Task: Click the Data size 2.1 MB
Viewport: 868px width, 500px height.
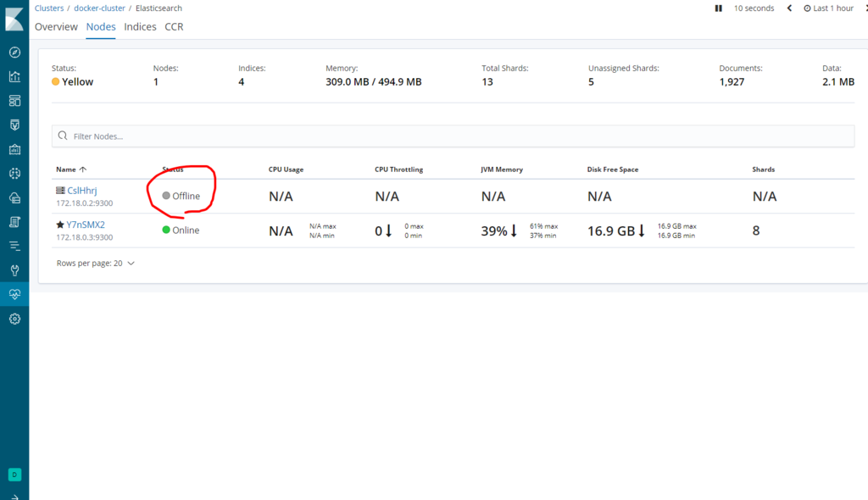Action: 838,82
